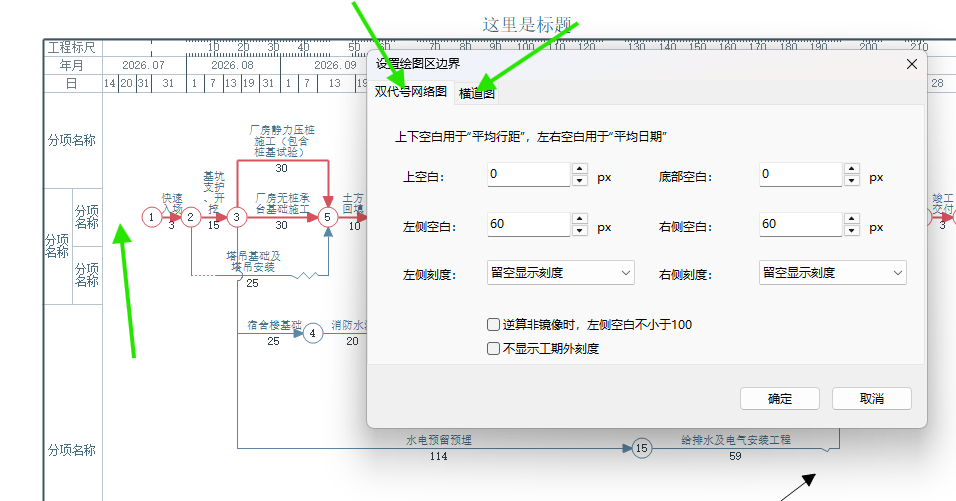
Task: Click the 年月 header cell
Action: (72, 65)
